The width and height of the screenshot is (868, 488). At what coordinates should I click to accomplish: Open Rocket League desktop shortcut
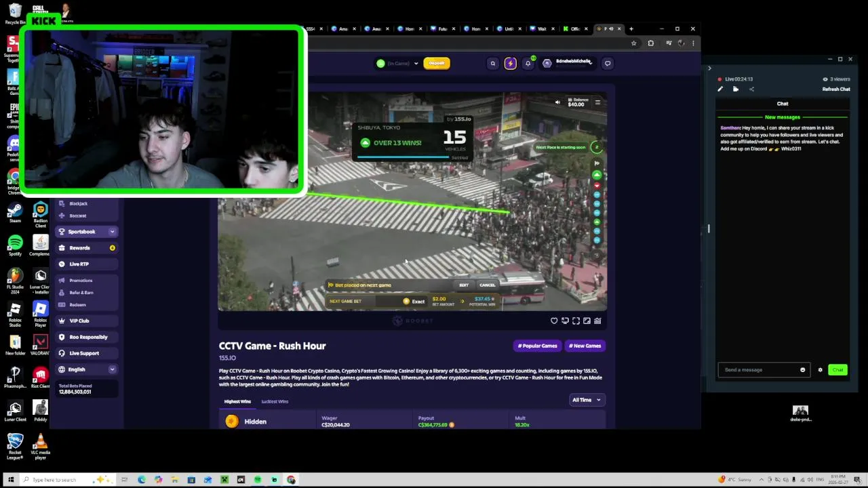click(14, 445)
